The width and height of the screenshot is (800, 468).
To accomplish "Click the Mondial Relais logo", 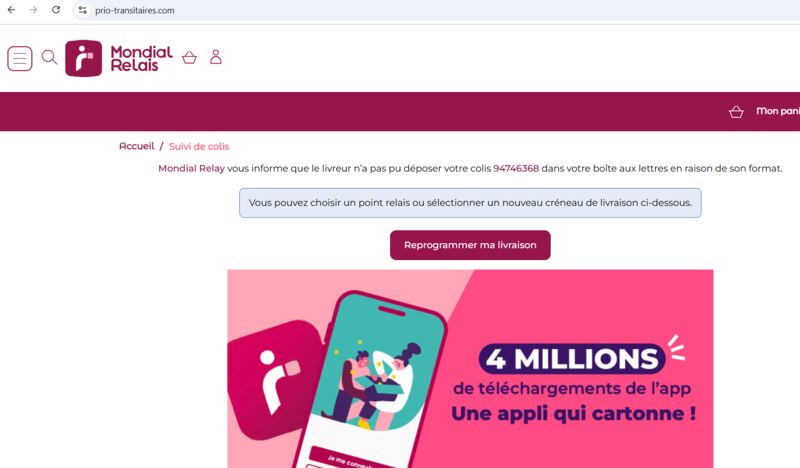I will pyautogui.click(x=119, y=58).
